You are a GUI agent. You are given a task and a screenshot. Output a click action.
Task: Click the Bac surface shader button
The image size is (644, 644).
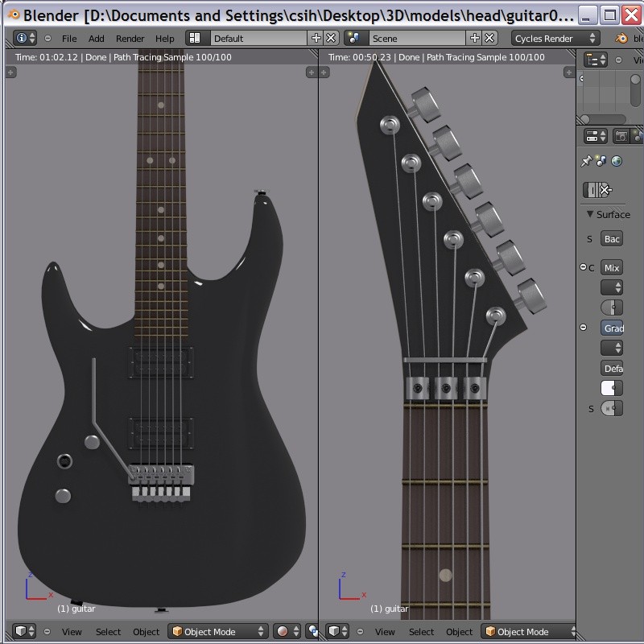(615, 238)
